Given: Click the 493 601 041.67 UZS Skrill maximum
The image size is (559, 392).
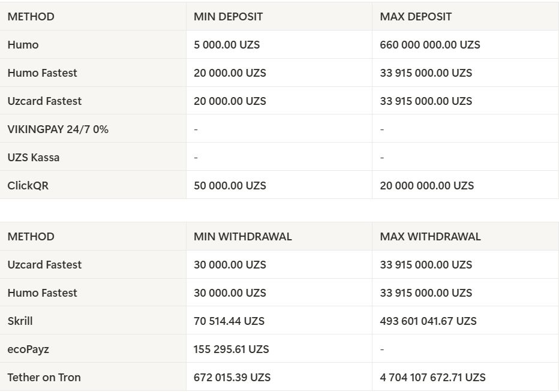Looking at the screenshot, I should click(428, 321).
